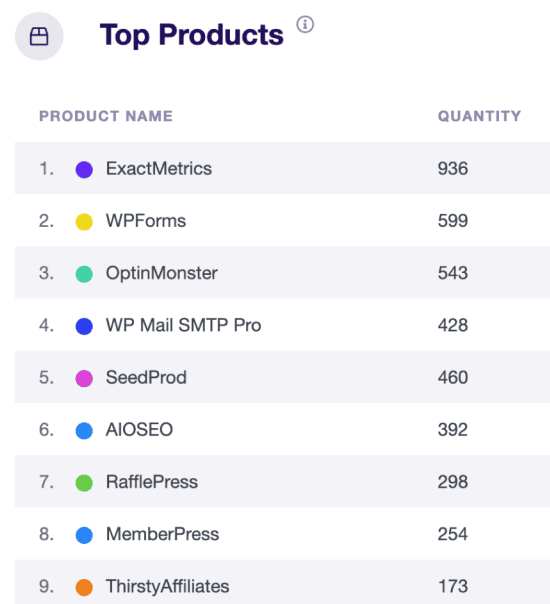The height and width of the screenshot is (604, 550).
Task: Sort by the Quantity column header
Action: pyautogui.click(x=480, y=116)
